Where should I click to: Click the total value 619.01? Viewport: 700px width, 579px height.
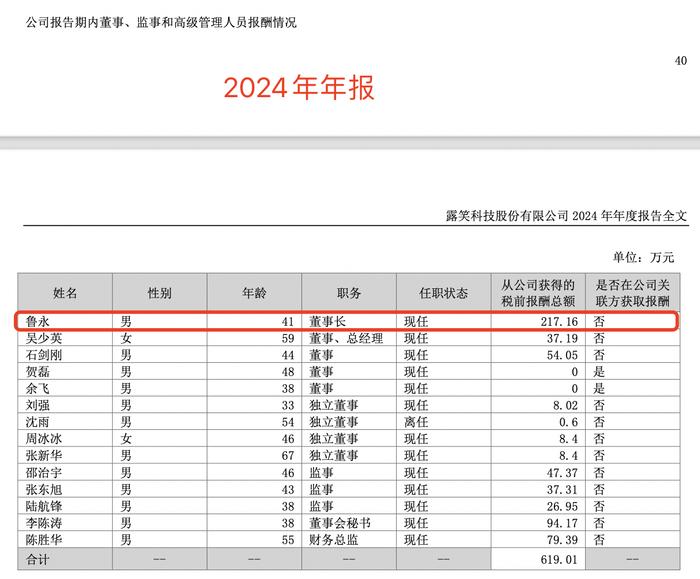559,559
